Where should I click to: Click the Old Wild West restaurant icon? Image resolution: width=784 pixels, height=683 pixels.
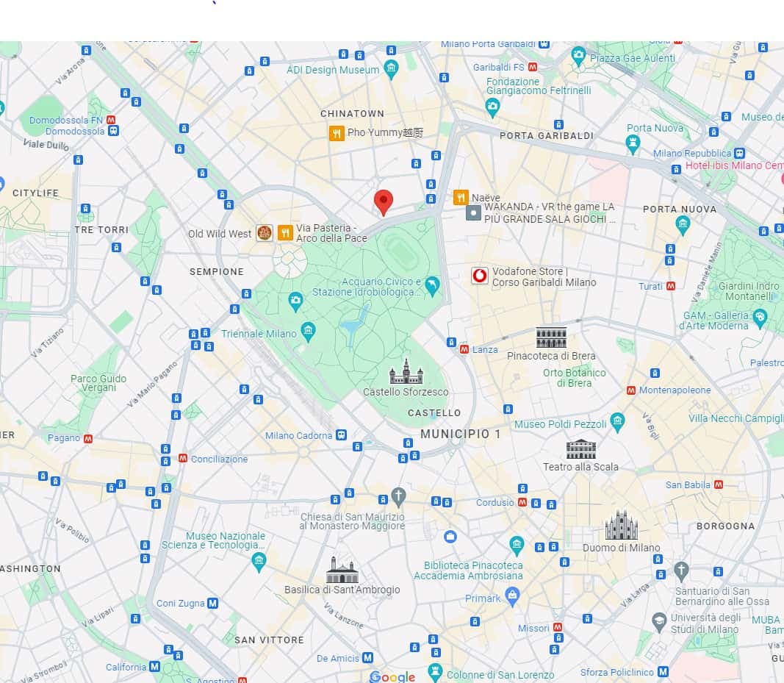pyautogui.click(x=265, y=232)
